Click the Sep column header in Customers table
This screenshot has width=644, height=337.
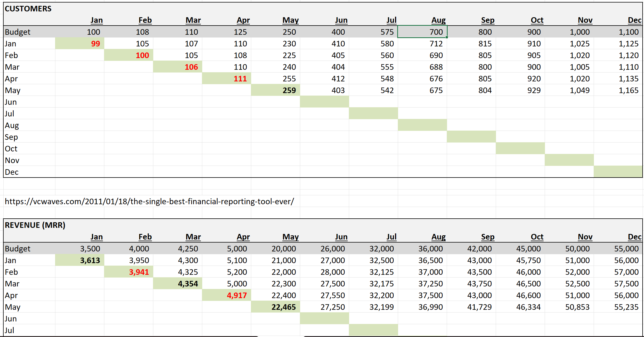click(488, 20)
